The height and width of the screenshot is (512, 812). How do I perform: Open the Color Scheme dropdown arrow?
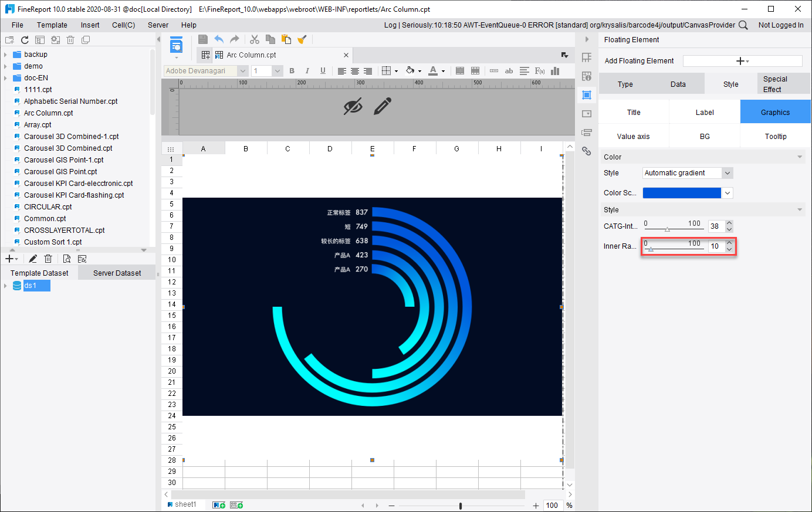728,193
